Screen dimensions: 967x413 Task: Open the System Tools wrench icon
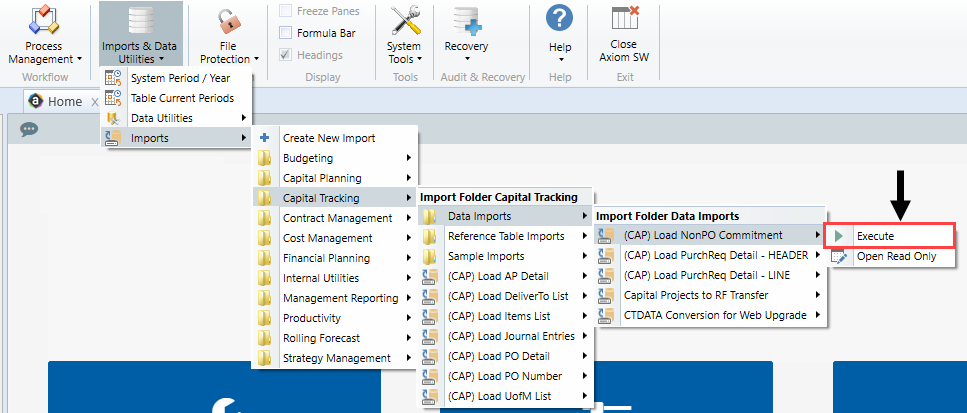[x=405, y=20]
